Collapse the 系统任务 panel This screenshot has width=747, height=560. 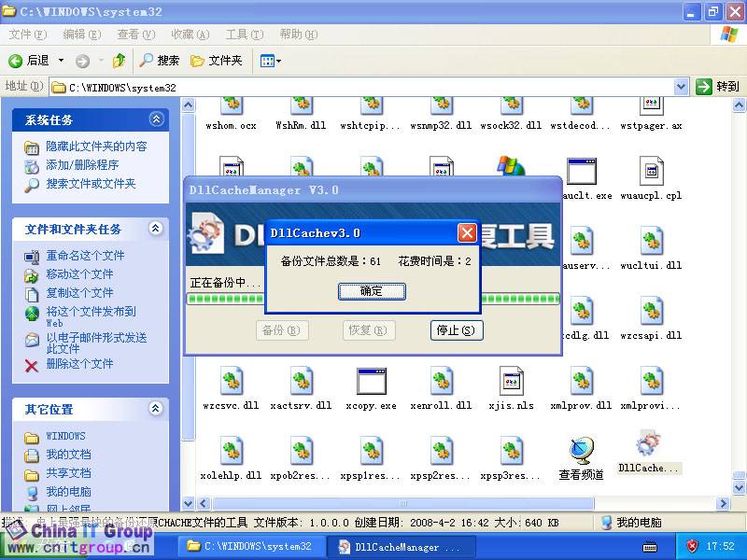156,119
